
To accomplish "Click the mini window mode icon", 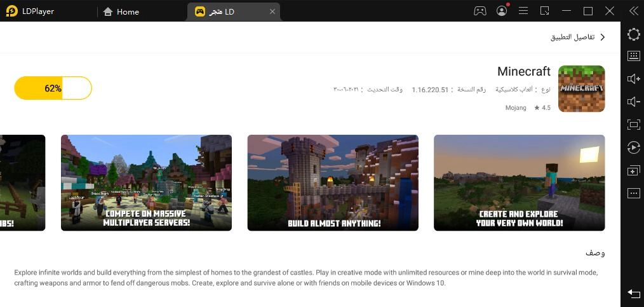I will coord(545,11).
